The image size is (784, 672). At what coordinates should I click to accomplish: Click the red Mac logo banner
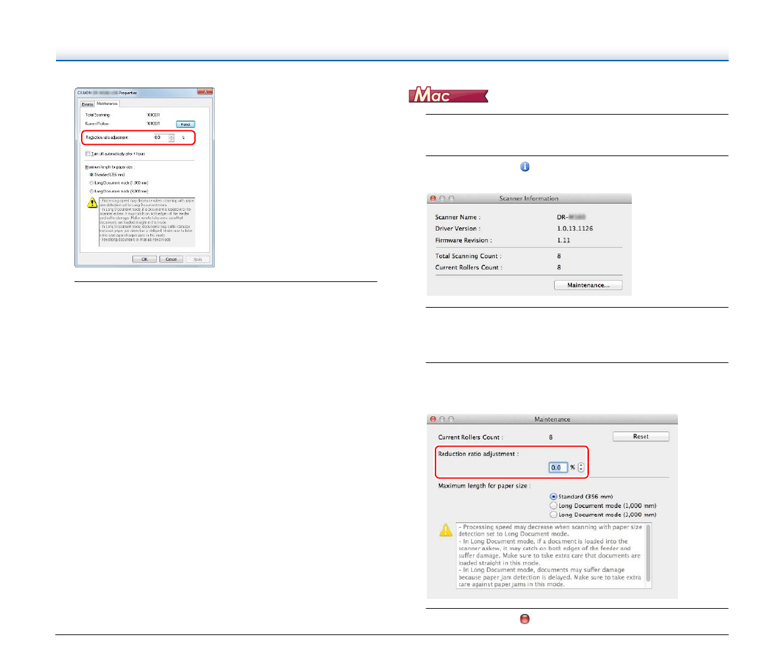tap(448, 96)
